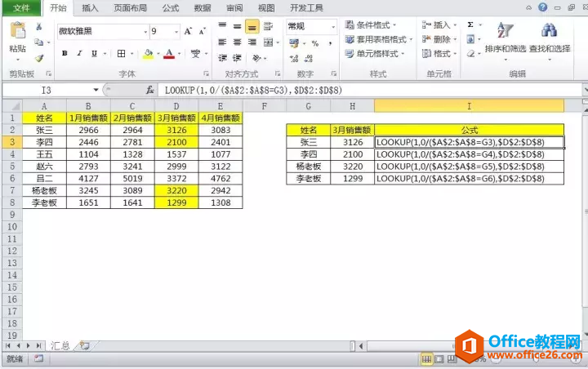The height and width of the screenshot is (369, 588).
Task: Open 查找和选择 binoculars tool
Action: click(x=550, y=39)
